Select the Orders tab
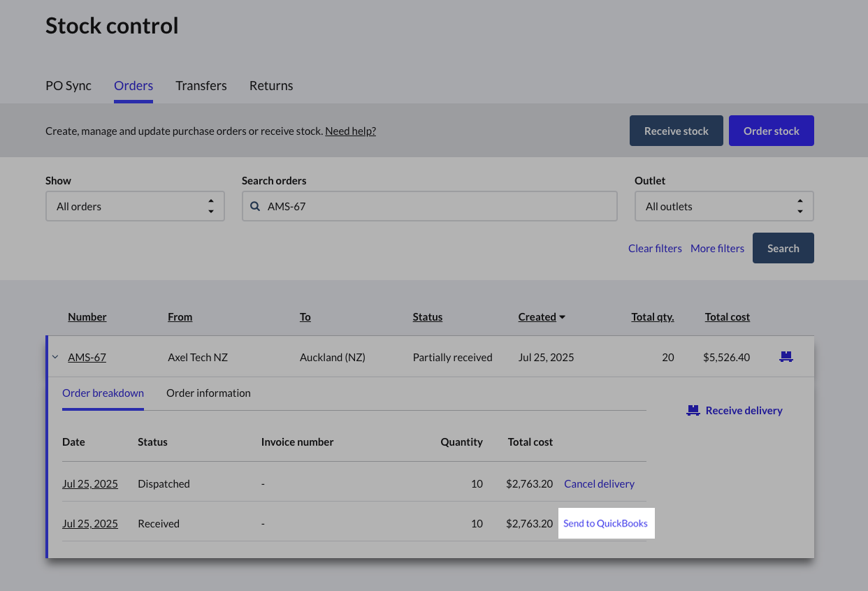The height and width of the screenshot is (591, 868). point(133,86)
